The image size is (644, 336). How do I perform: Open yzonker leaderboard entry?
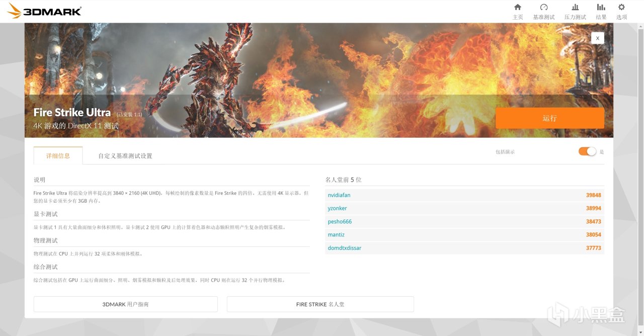click(337, 208)
